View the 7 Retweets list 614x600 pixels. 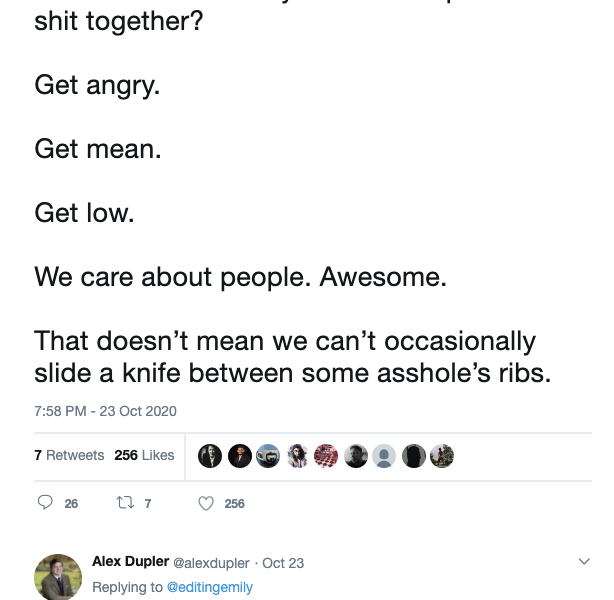(69, 455)
